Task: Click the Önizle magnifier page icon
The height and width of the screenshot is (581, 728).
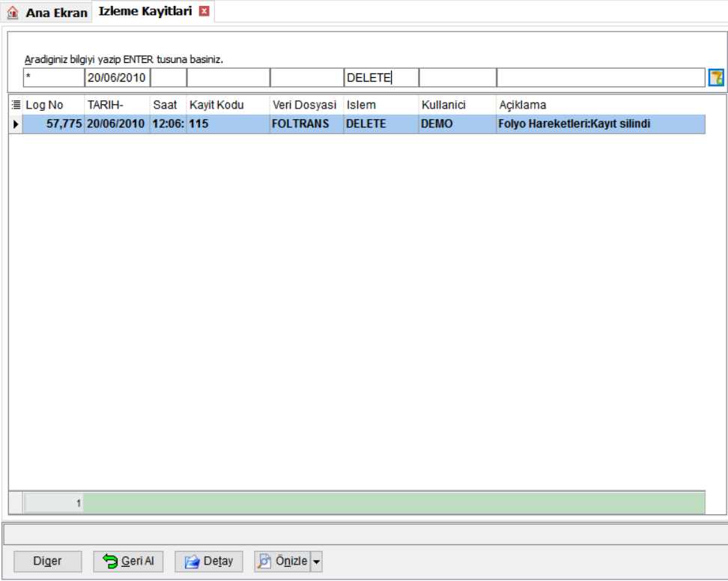Action: coord(264,562)
